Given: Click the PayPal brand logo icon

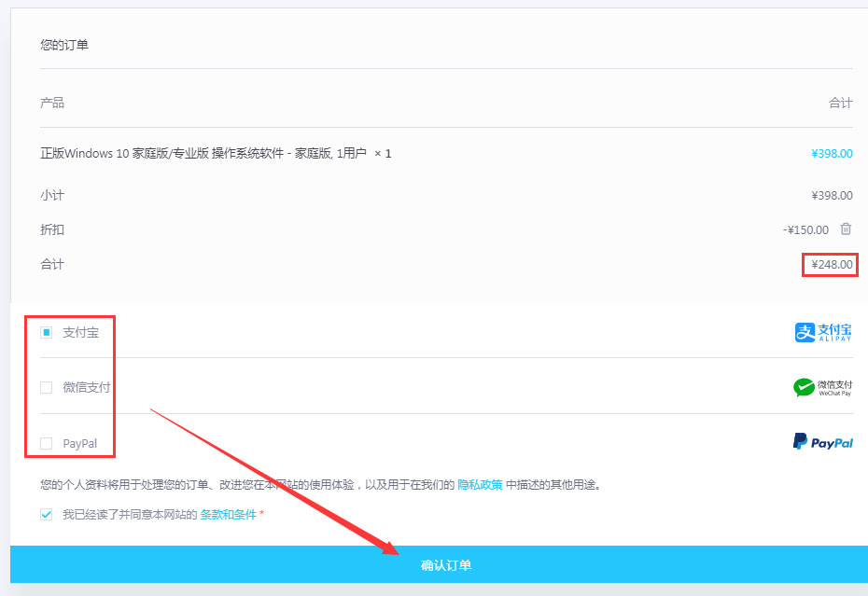Looking at the screenshot, I should click(822, 442).
